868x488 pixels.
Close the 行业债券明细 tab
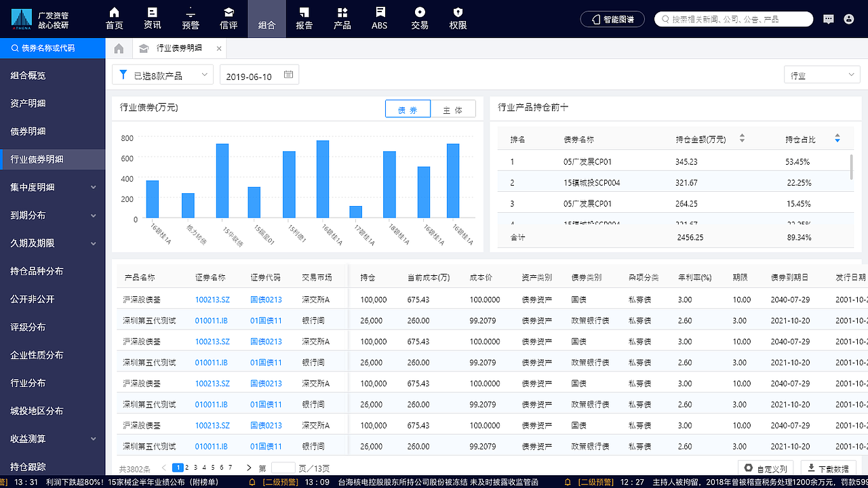coord(219,49)
